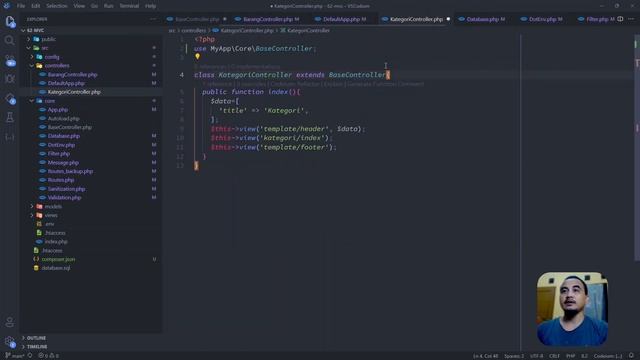This screenshot has height=360, width=640.
Task: Open the Explorer view in activity bar
Action: (10, 22)
